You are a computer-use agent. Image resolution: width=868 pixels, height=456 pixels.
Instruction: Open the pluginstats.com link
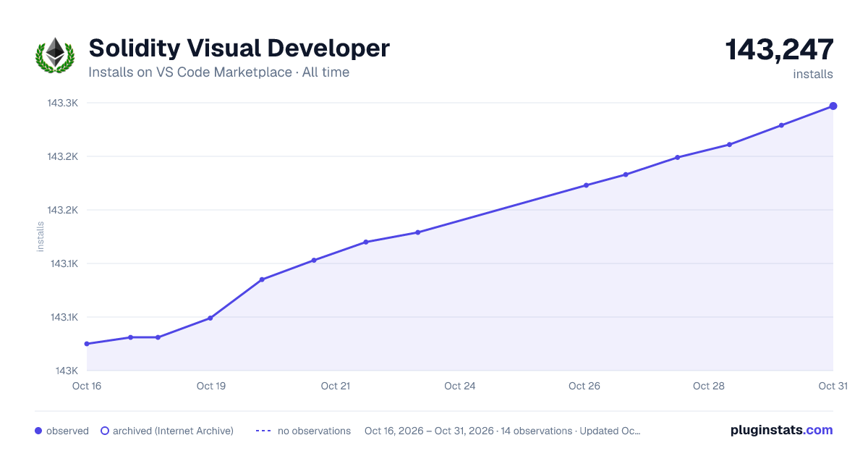click(781, 430)
